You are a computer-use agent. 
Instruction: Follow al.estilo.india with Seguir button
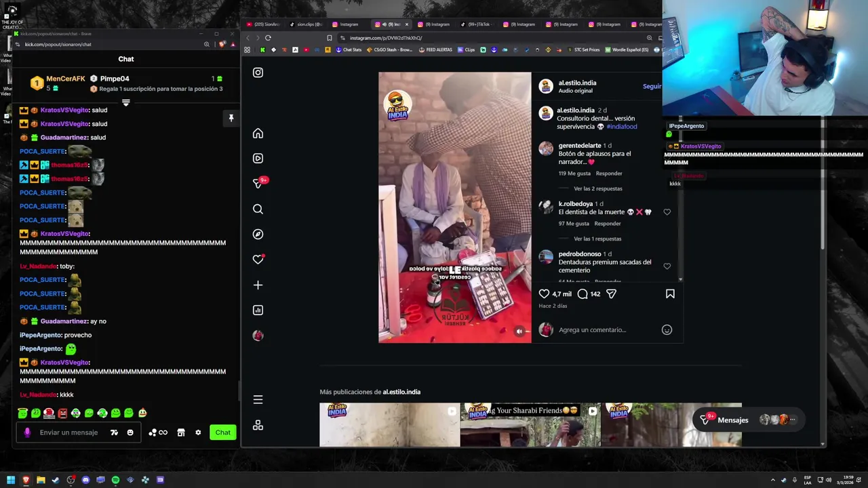652,87
